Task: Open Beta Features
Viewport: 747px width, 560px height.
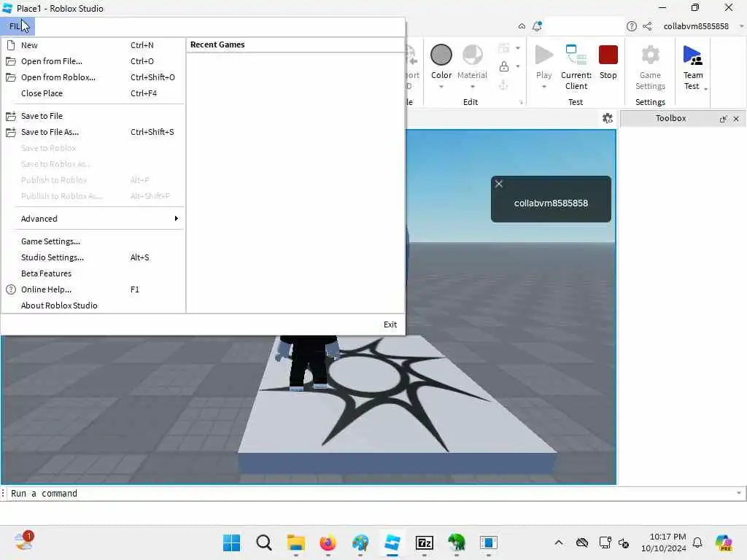Action: coord(93,273)
